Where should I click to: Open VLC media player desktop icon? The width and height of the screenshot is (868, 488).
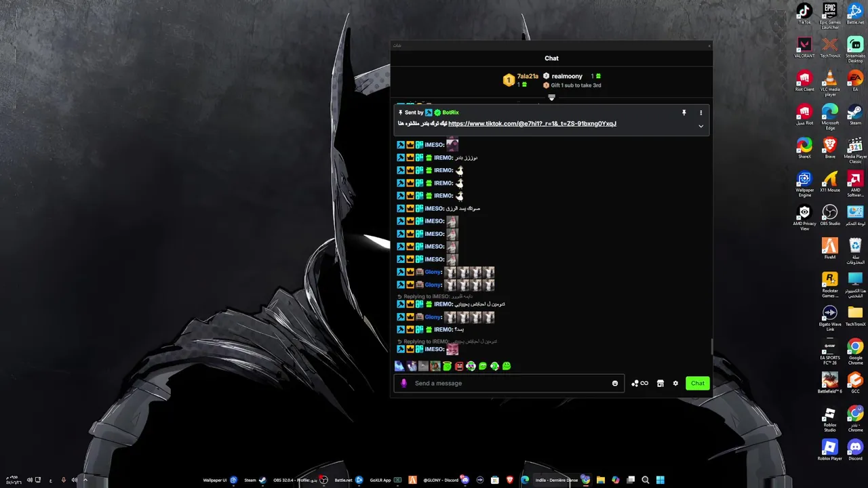[830, 82]
